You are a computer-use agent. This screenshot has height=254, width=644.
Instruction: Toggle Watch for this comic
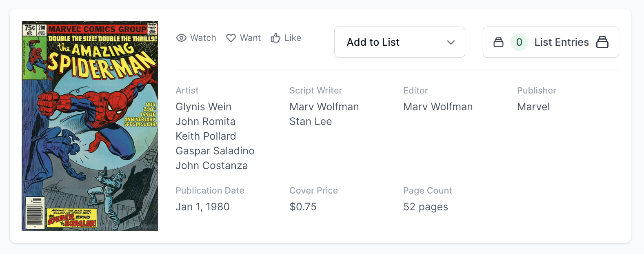pos(196,38)
